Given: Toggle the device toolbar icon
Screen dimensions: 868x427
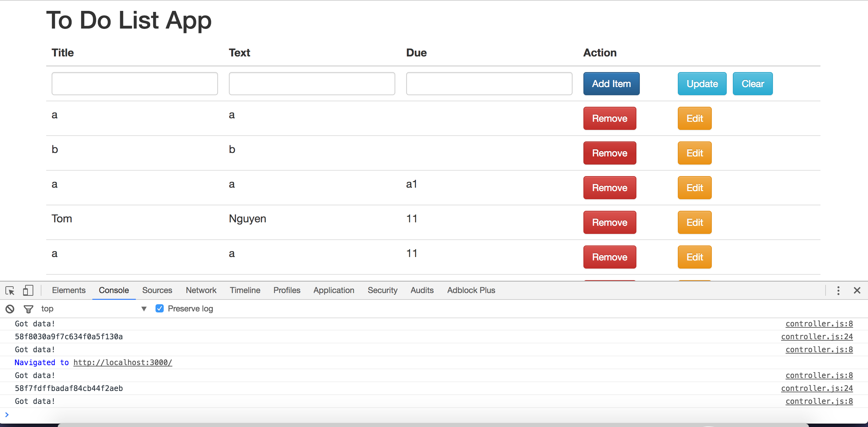Looking at the screenshot, I should [28, 291].
